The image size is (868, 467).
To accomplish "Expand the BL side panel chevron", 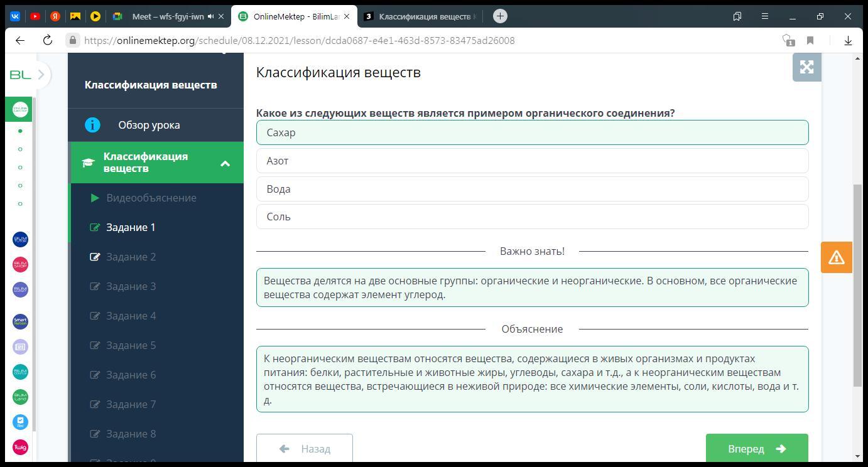I will coord(41,75).
